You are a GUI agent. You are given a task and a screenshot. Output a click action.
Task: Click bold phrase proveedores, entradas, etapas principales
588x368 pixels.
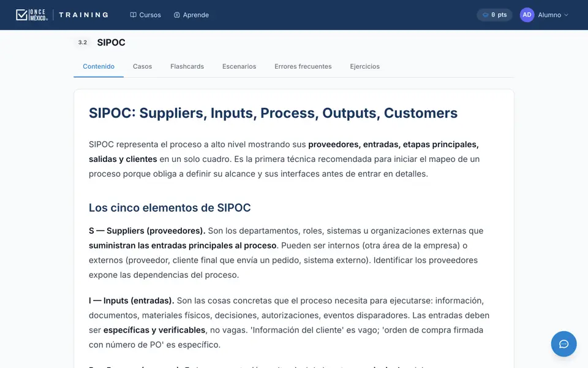(393, 145)
